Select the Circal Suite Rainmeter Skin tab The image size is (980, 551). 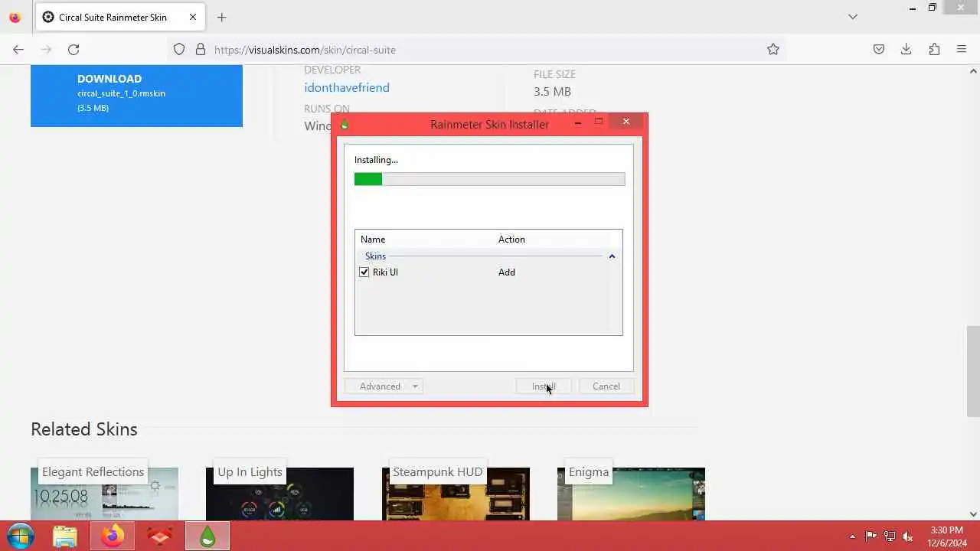120,17
